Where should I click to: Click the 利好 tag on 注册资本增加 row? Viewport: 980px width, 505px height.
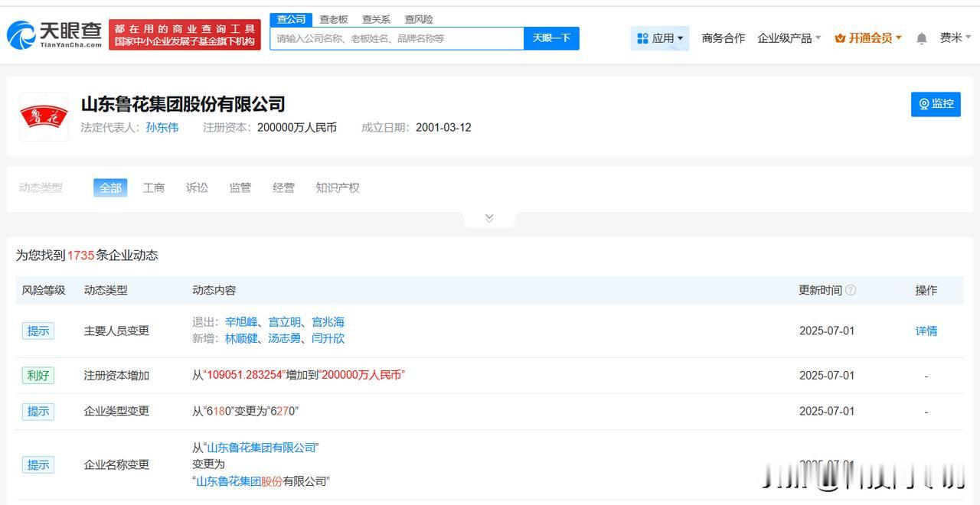click(x=38, y=376)
